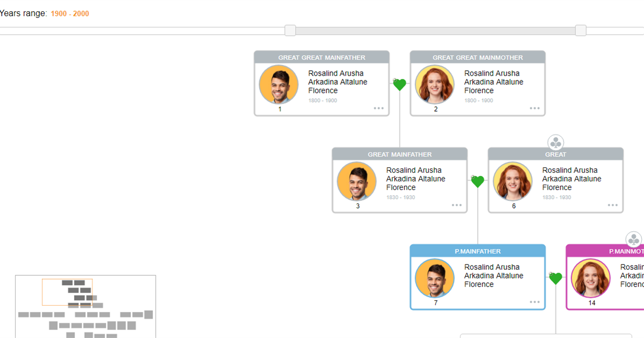
Task: Expand options menu on GREAT MAINFATHER card
Action: point(457,204)
